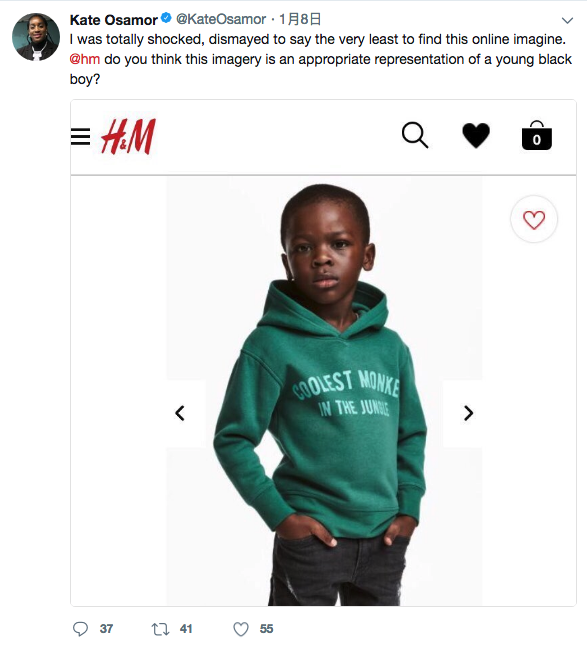The width and height of the screenshot is (587, 647).
Task: Click the H&M search magnifier icon
Action: point(415,135)
